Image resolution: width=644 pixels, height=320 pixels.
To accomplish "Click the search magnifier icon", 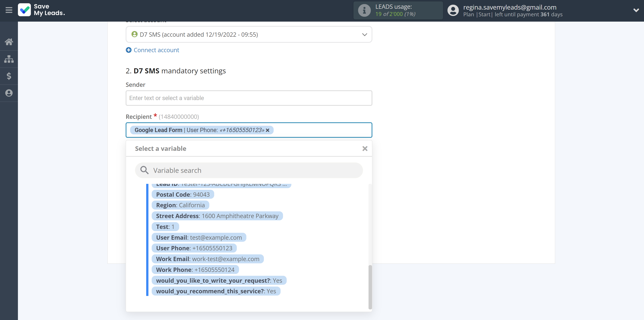I will pos(144,170).
